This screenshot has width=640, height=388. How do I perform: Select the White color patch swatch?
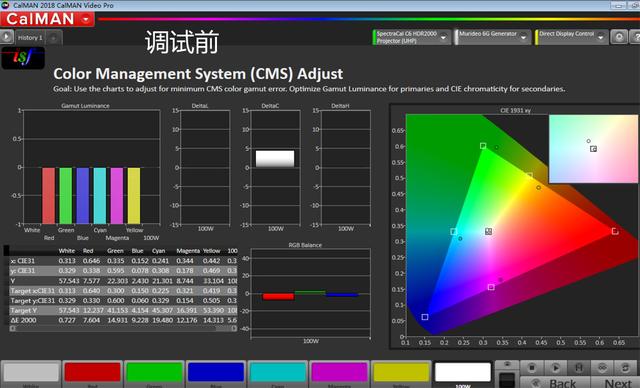[x=31, y=372]
